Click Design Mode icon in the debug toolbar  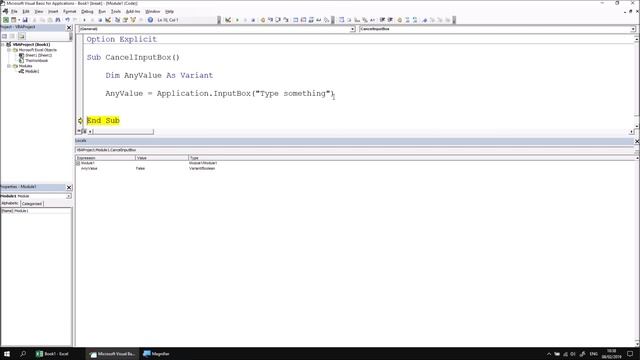pos(228,20)
